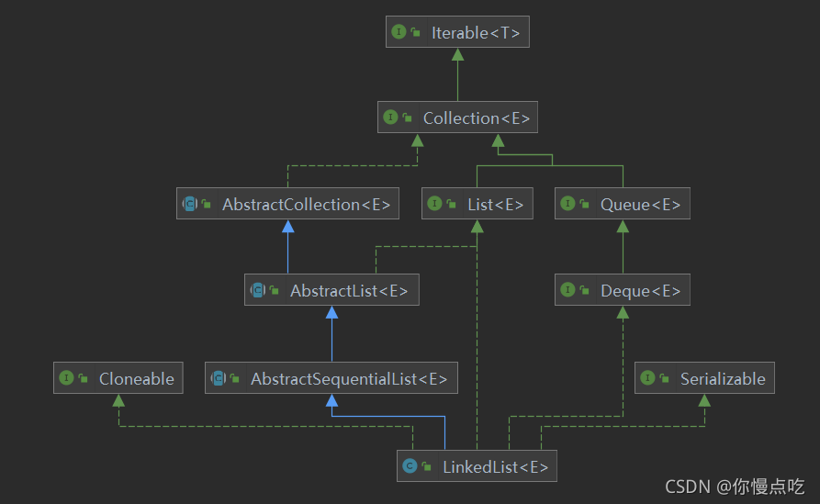Select the Serializable node label
820x504 pixels.
coord(723,378)
